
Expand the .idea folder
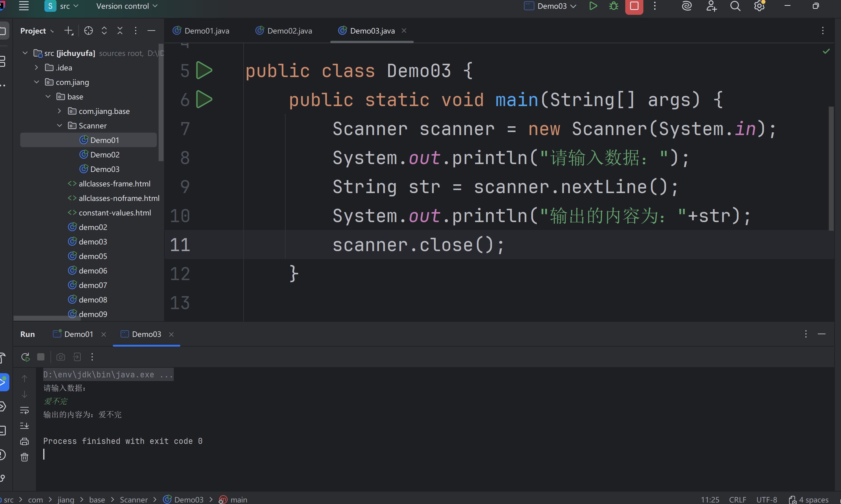(x=36, y=68)
